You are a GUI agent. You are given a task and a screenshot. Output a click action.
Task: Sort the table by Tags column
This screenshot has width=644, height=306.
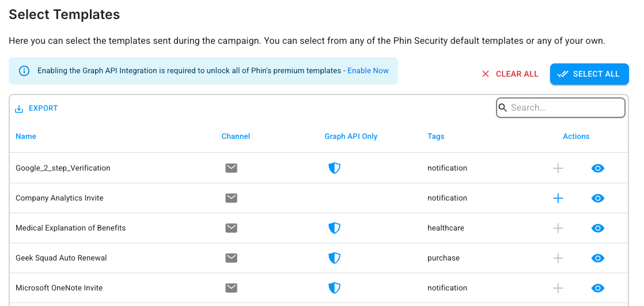436,137
